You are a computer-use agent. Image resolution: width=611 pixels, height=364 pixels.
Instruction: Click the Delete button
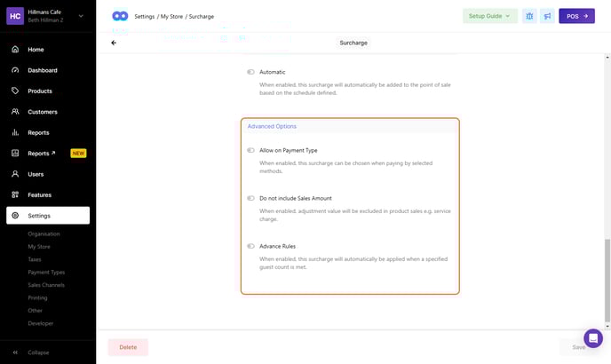pos(128,347)
